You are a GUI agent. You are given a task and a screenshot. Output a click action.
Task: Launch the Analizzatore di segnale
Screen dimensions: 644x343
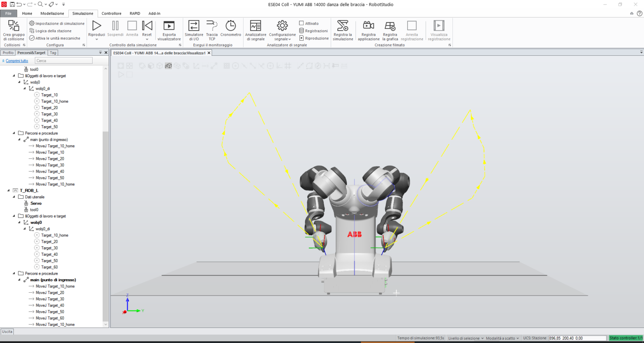[256, 29]
